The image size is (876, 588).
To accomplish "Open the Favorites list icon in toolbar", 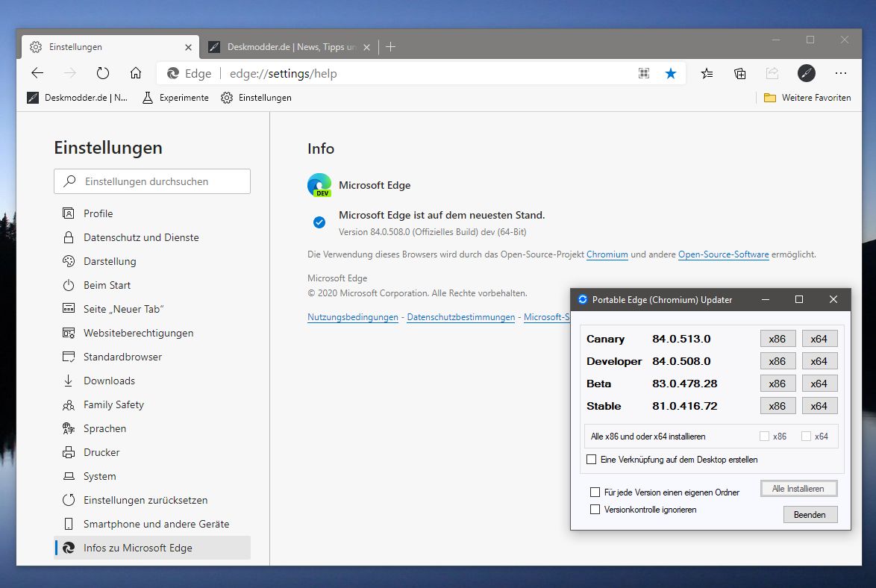I will pyautogui.click(x=707, y=73).
